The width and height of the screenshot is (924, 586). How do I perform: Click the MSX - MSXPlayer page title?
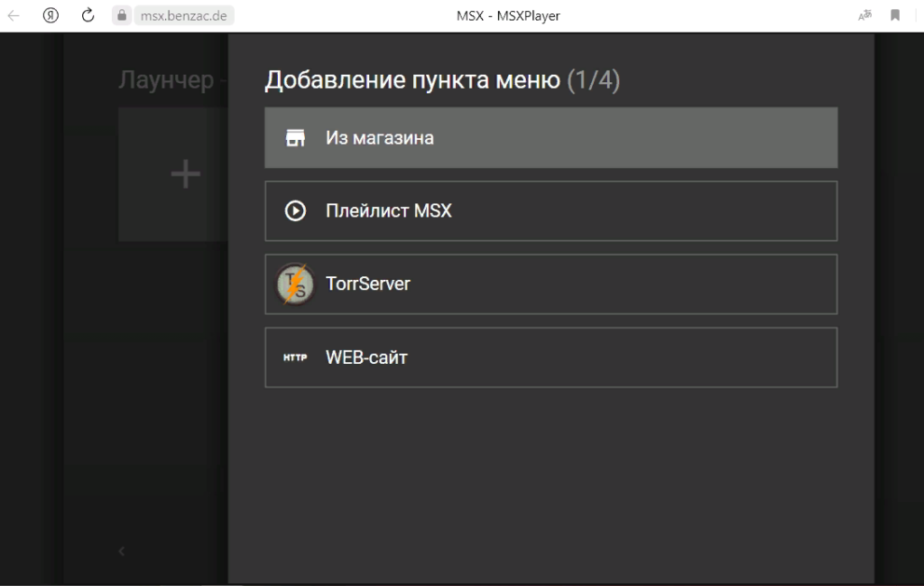pos(508,15)
